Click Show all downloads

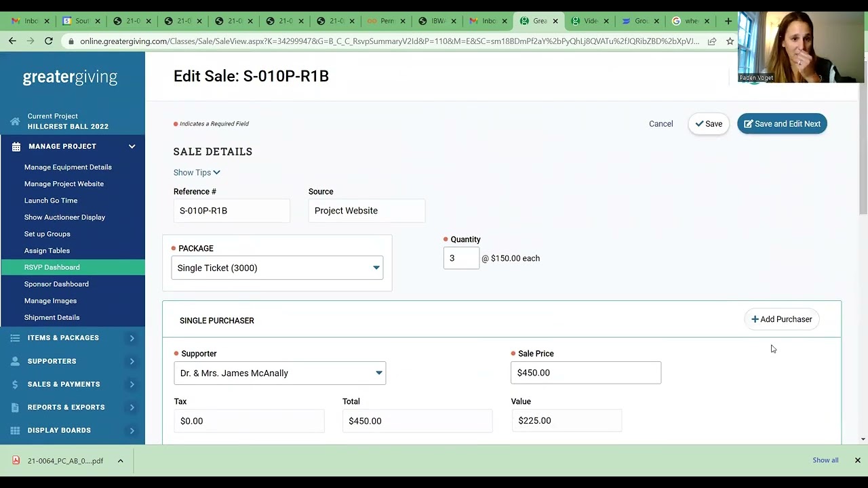[x=825, y=460]
